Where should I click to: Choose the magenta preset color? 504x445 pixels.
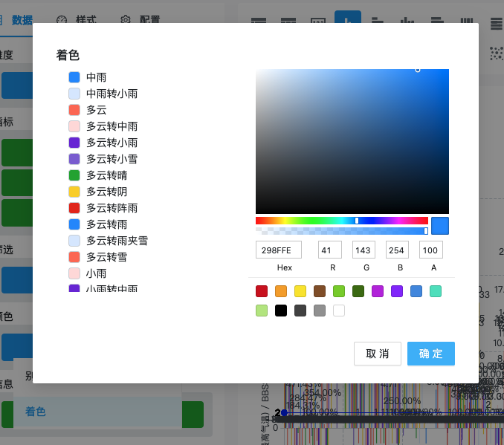[378, 291]
